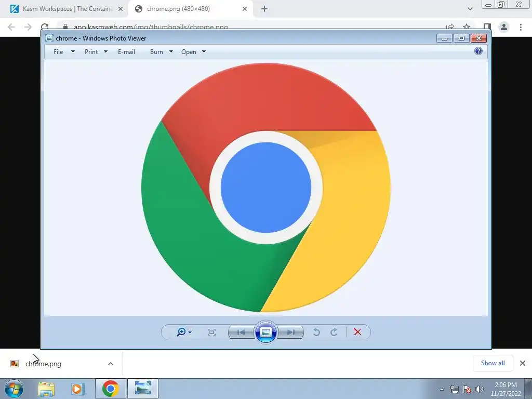532x399 pixels.
Task: Open the Action Center flag icon
Action: (467, 389)
